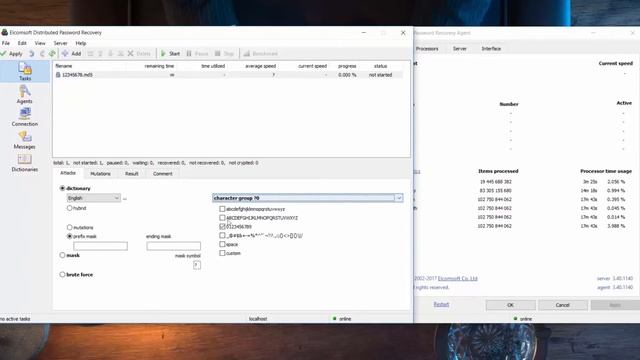The height and width of the screenshot is (360, 640).
Task: Select the hybrid radio option
Action: [x=69, y=208]
